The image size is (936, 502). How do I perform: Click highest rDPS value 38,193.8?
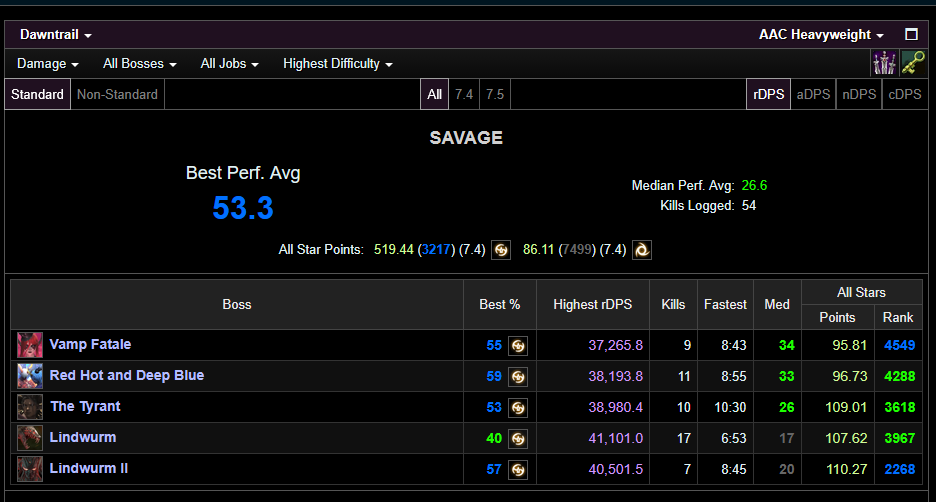pos(615,377)
